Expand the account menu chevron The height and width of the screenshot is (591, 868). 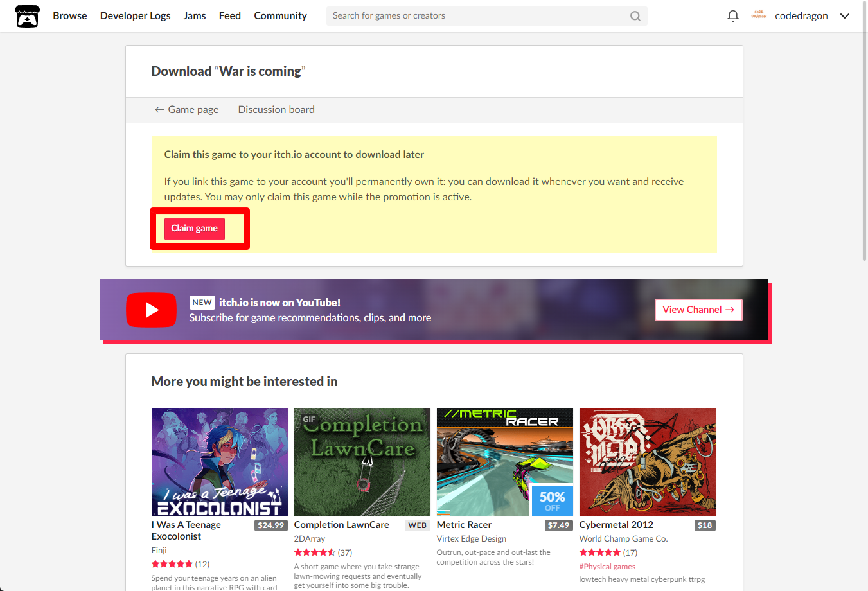pyautogui.click(x=845, y=16)
